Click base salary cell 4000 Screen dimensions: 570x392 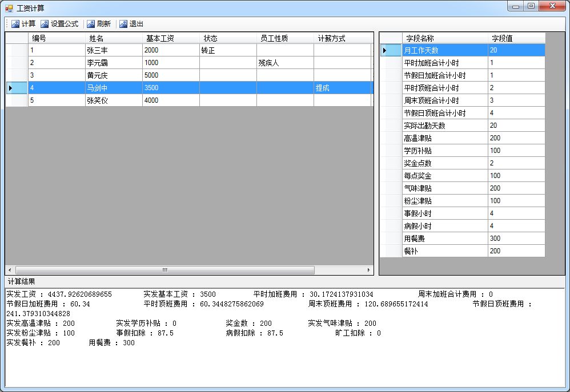(171, 100)
